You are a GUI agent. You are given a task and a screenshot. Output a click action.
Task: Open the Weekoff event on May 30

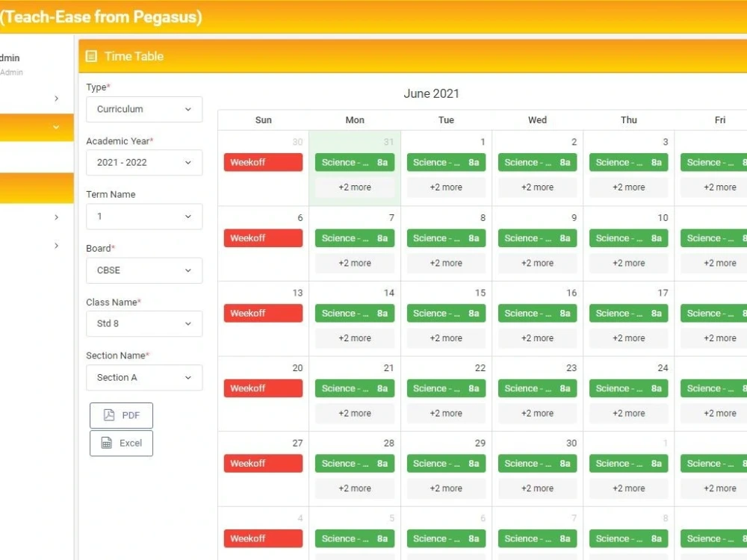point(263,162)
